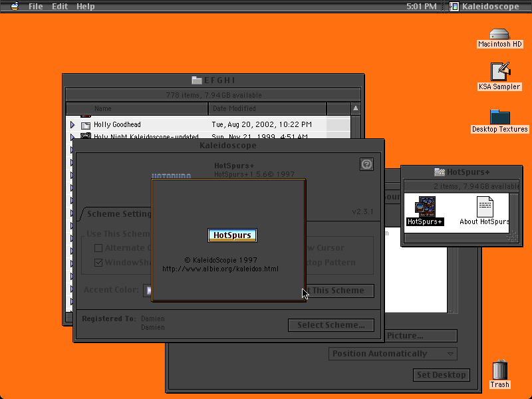
Task: Open the Kaleidoscope application menu
Action: click(485, 7)
